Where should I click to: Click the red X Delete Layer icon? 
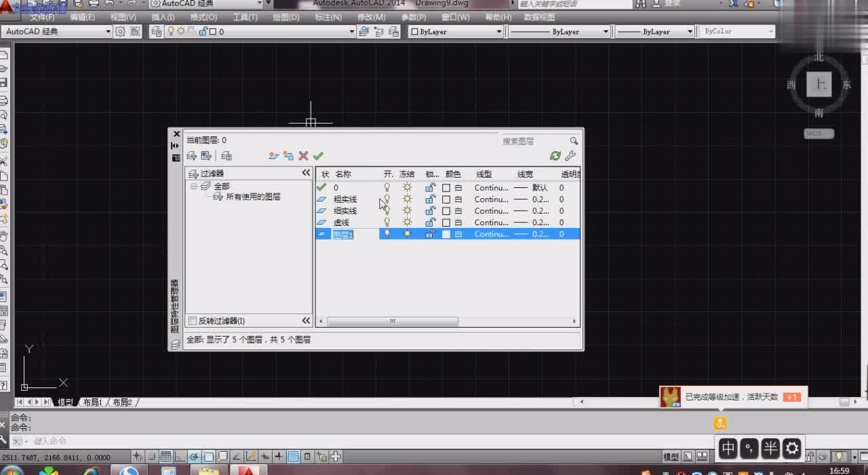click(303, 156)
